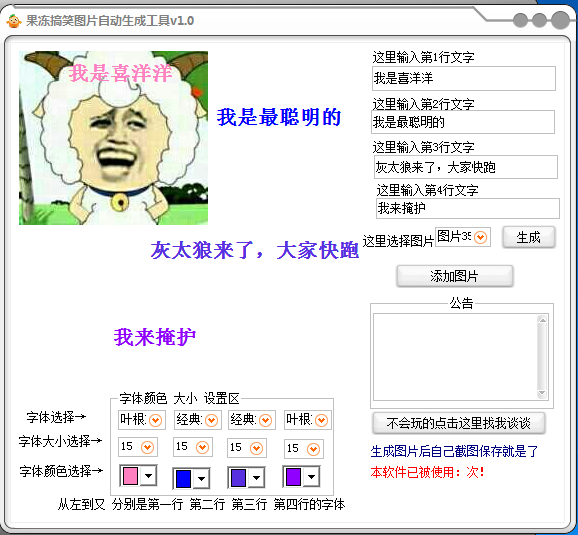Click the red text 本软件已被使用

coord(412,472)
